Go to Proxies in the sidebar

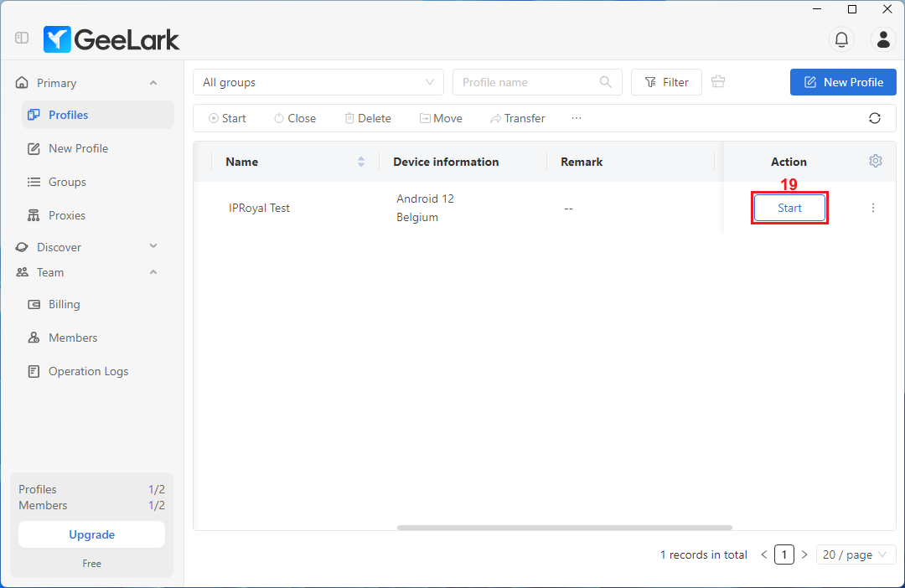point(66,215)
